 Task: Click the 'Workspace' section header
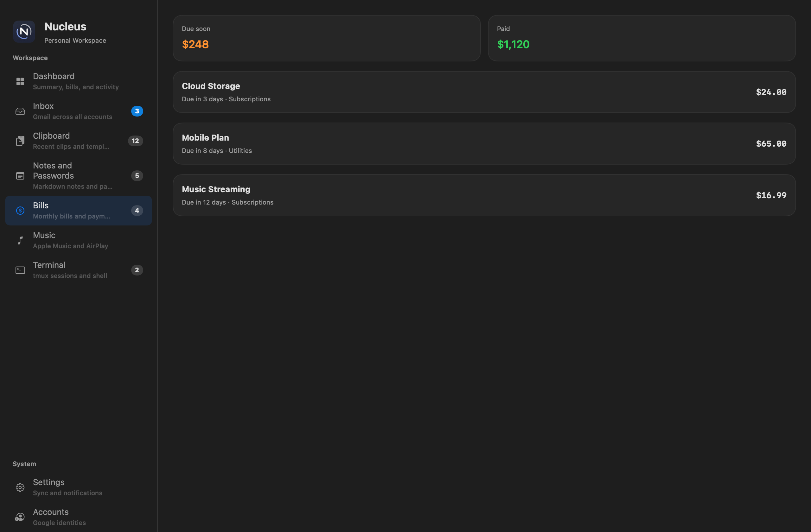point(30,58)
